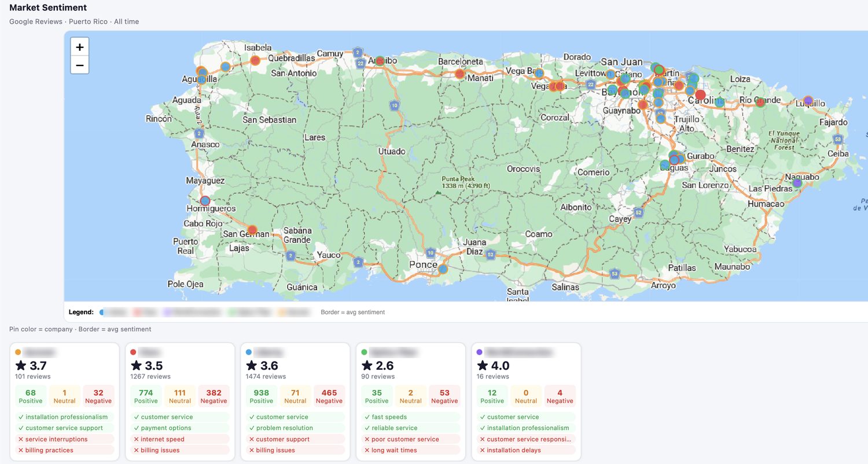Click the orange company dot on the 3.7 card
The height and width of the screenshot is (464, 868).
click(18, 352)
